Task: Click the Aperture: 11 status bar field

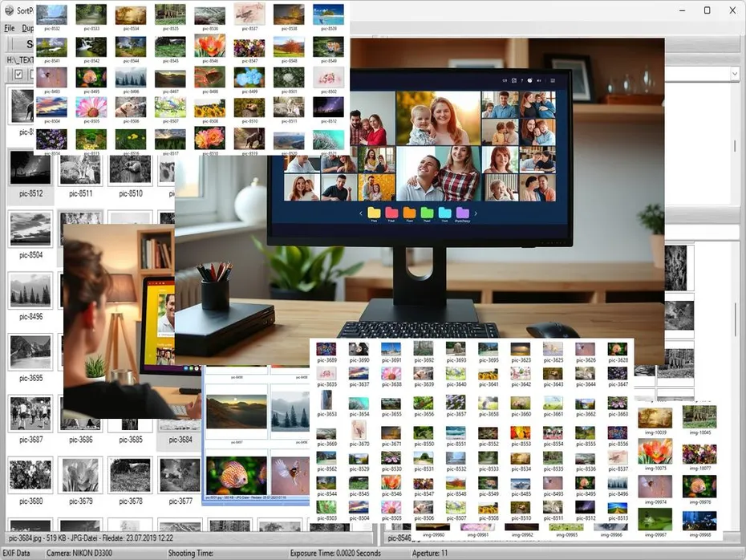Action: tap(429, 552)
